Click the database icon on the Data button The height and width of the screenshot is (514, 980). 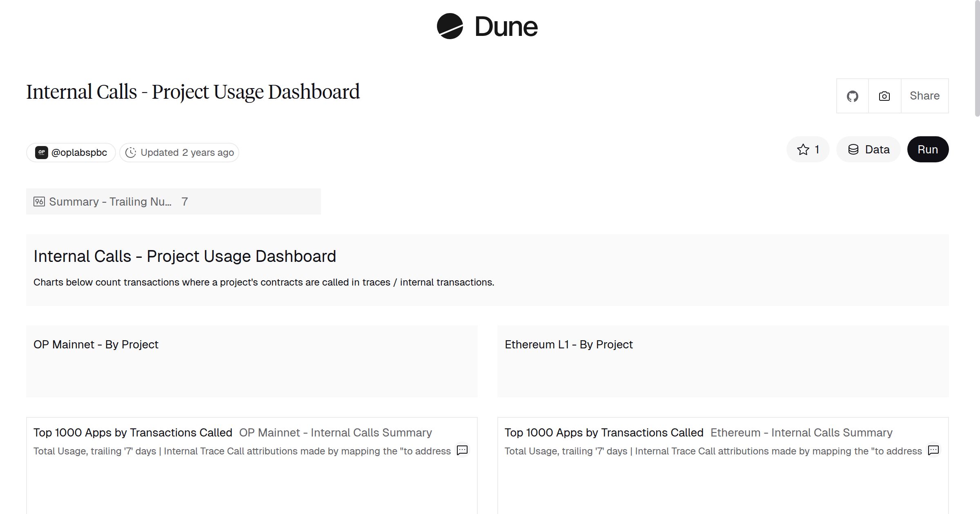[x=854, y=149]
